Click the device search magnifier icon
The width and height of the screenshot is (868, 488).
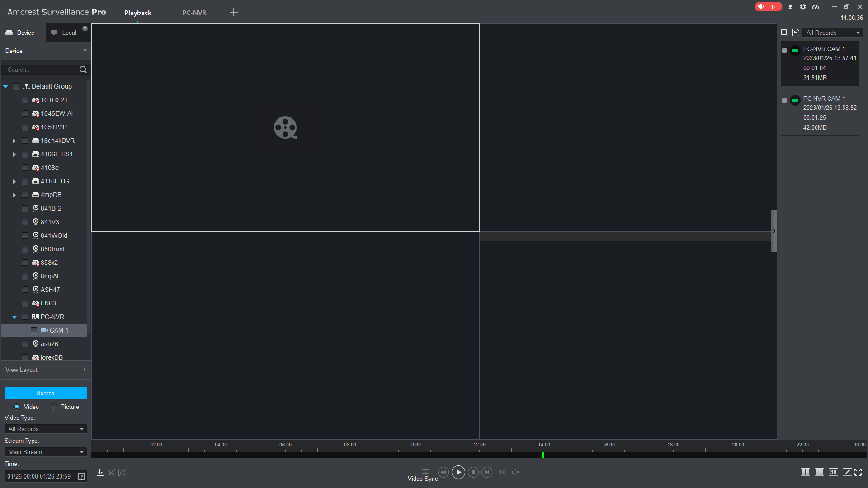coord(83,70)
